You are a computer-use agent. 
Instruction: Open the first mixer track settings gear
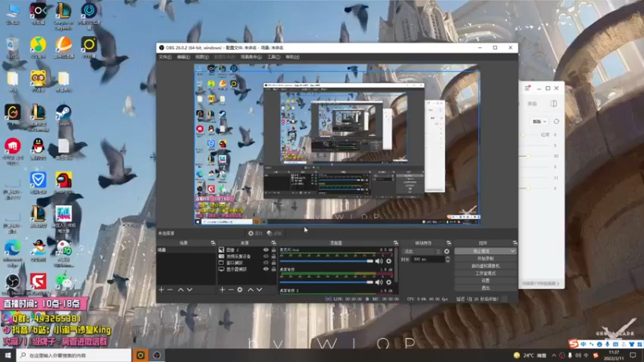point(389,261)
